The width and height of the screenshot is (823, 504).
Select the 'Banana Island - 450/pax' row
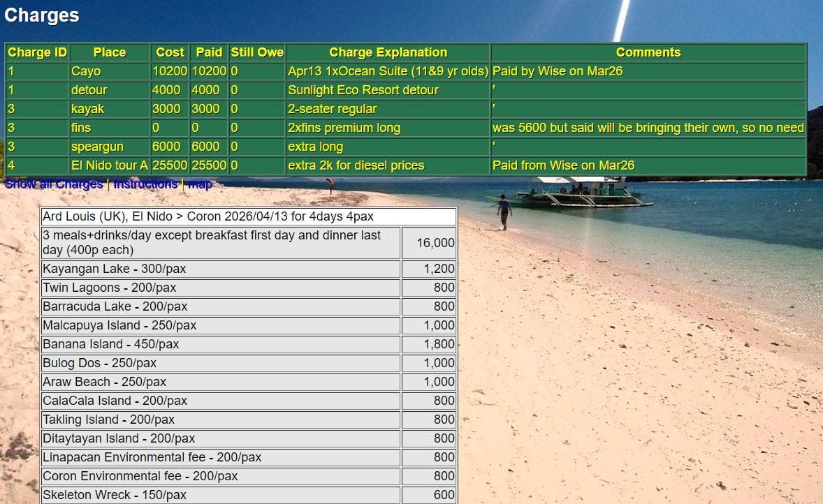point(220,344)
